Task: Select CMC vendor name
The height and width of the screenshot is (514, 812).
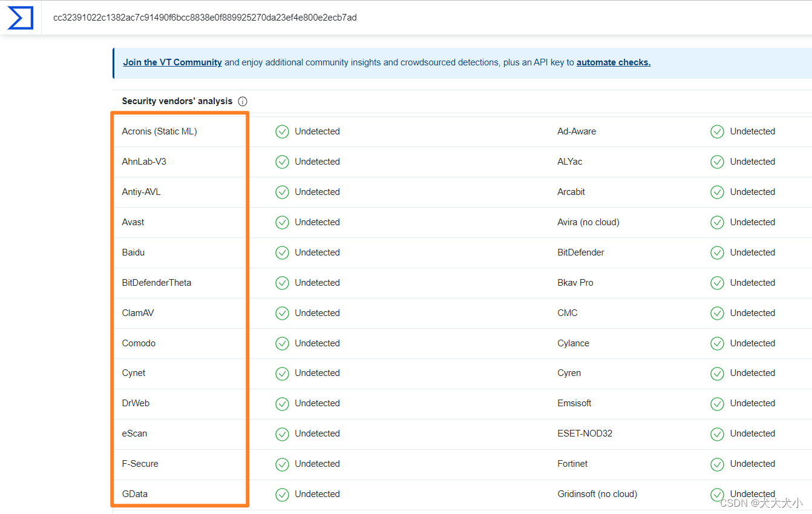Action: (x=568, y=313)
